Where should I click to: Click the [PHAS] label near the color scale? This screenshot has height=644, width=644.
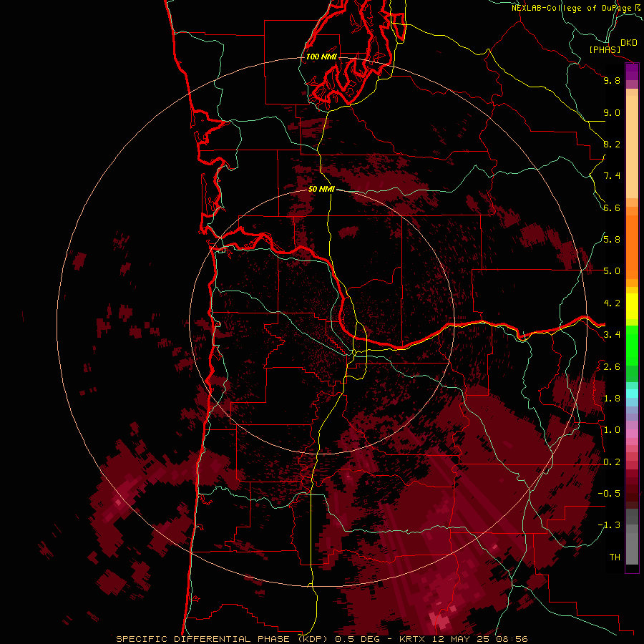tap(605, 50)
